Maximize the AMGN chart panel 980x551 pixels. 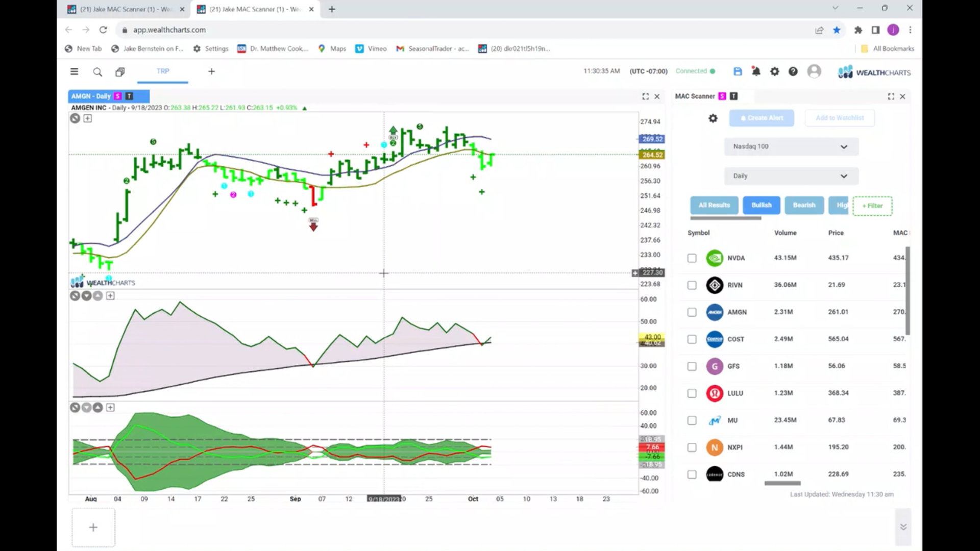tap(646, 96)
